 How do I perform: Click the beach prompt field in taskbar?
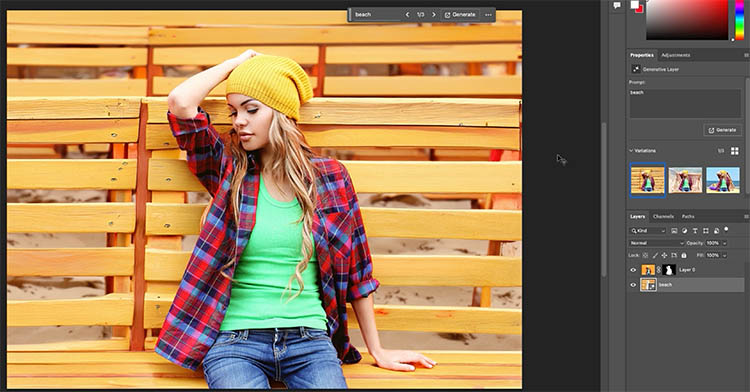(377, 15)
